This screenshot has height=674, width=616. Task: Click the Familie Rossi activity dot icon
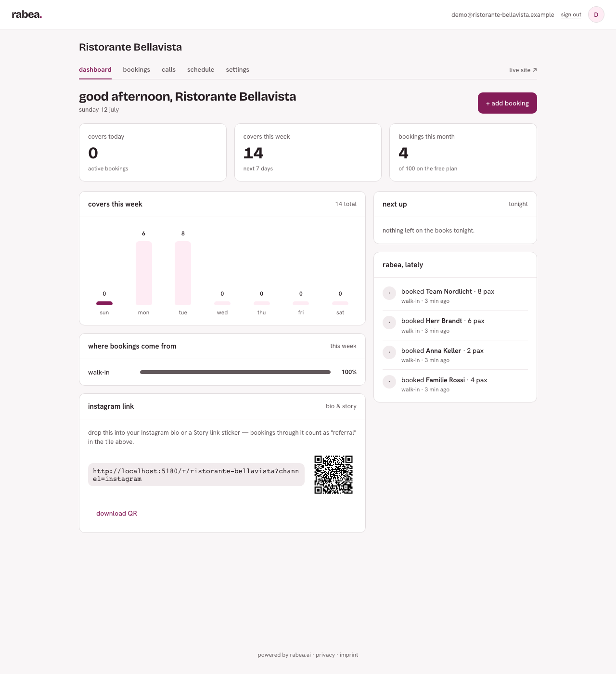(x=389, y=382)
